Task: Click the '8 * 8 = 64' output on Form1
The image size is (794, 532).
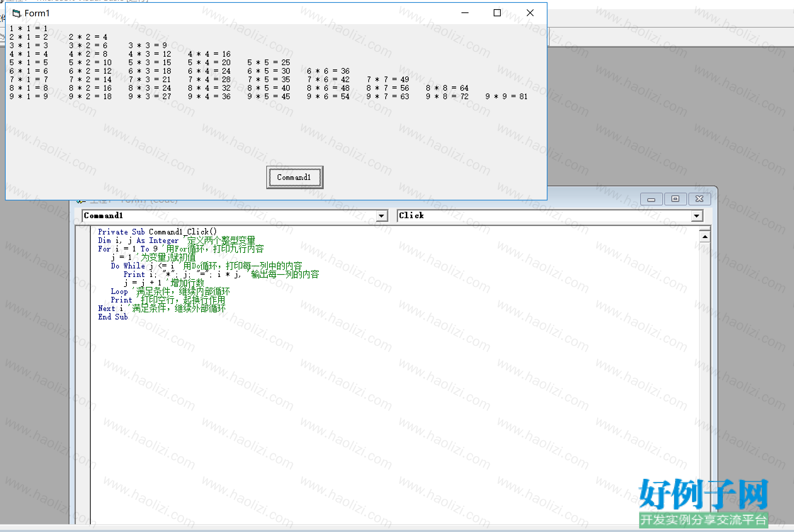Action: click(447, 88)
